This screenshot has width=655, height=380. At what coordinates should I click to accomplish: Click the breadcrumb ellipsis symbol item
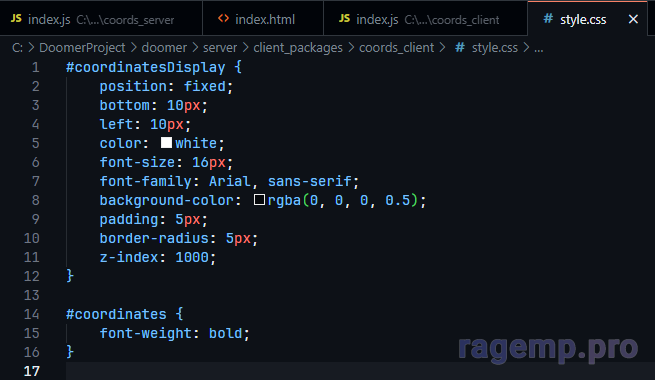539,48
